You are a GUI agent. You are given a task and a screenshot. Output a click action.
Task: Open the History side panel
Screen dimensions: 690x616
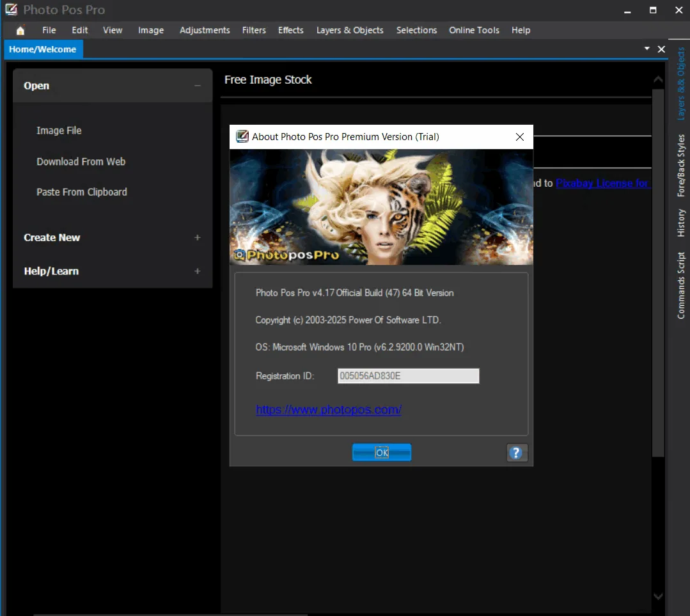[x=681, y=223]
